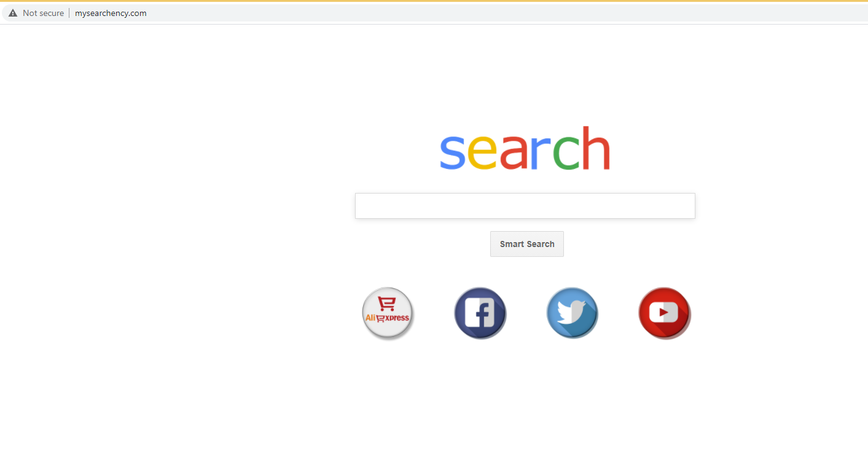Click the Smart Search button
Image resolution: width=868 pixels, height=456 pixels.
pyautogui.click(x=527, y=244)
